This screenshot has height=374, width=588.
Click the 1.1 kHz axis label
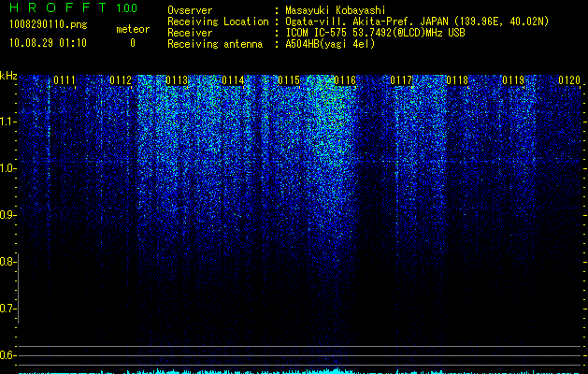[x=7, y=122]
